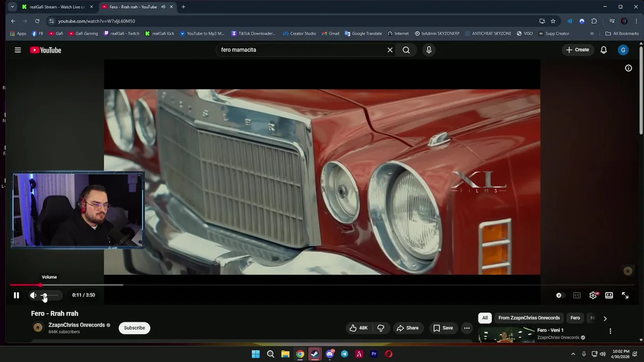
Task: Expand hidden bookmarks chevron
Action: [x=592, y=34]
